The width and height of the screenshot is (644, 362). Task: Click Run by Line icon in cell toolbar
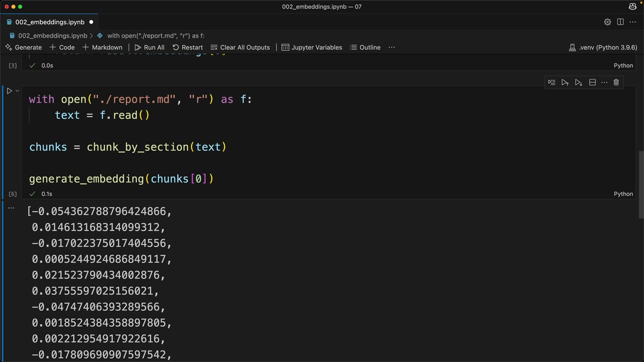tap(551, 82)
